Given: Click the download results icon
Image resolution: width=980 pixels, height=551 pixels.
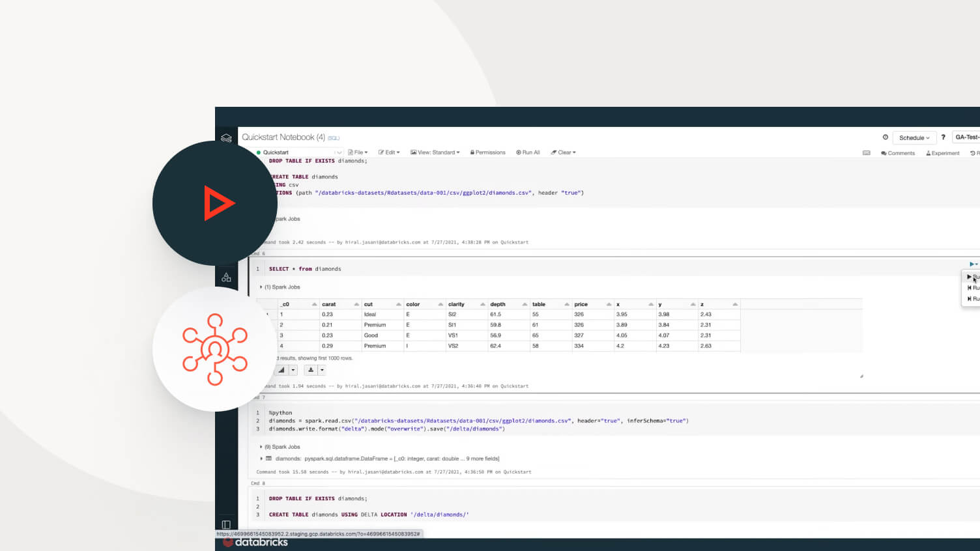Looking at the screenshot, I should tap(311, 370).
